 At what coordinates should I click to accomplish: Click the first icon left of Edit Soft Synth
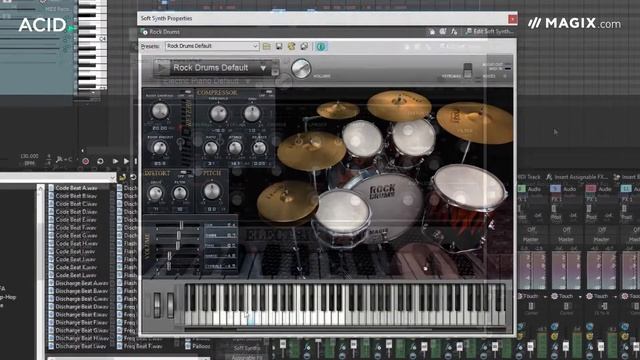click(432, 31)
